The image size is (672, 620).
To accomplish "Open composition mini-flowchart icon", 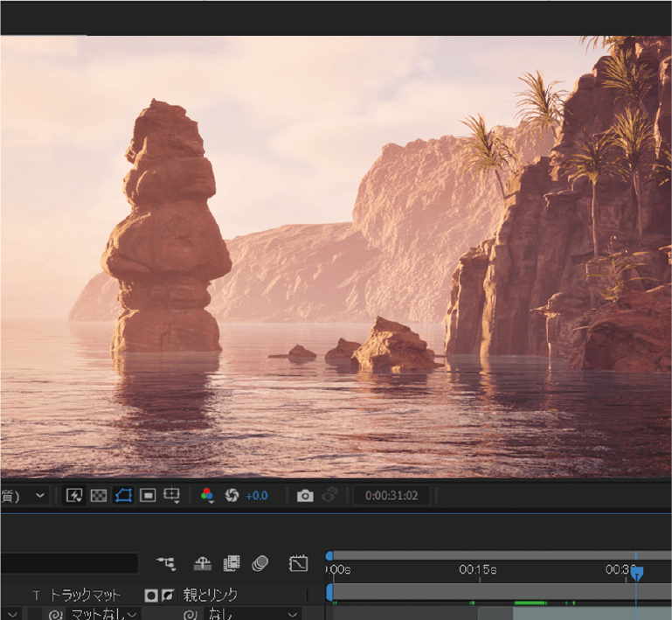I will (166, 564).
